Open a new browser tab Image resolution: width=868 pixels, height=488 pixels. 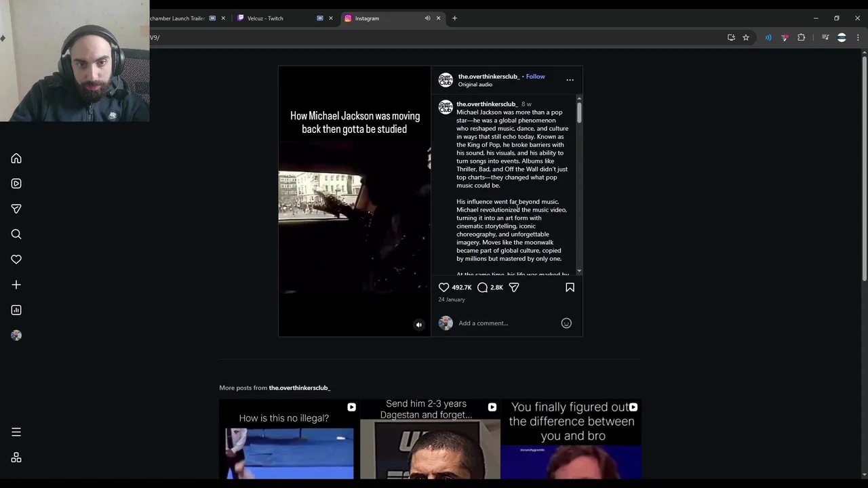click(x=454, y=18)
